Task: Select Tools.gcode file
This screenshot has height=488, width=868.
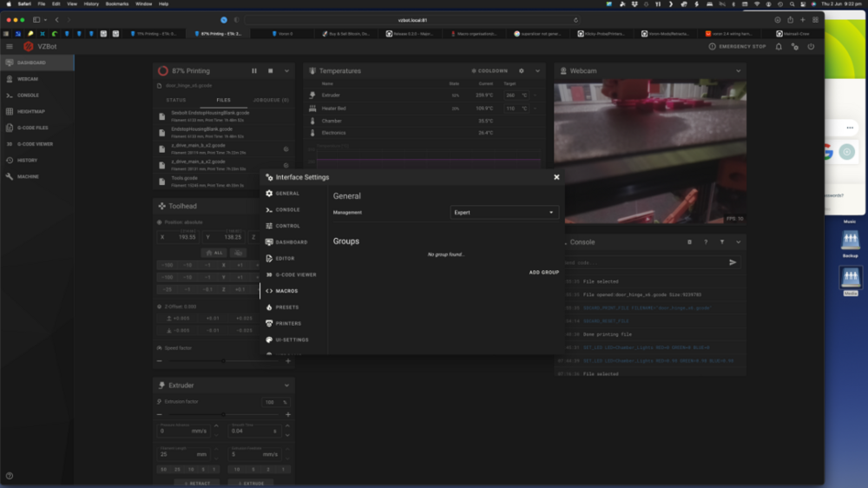Action: coord(224,181)
